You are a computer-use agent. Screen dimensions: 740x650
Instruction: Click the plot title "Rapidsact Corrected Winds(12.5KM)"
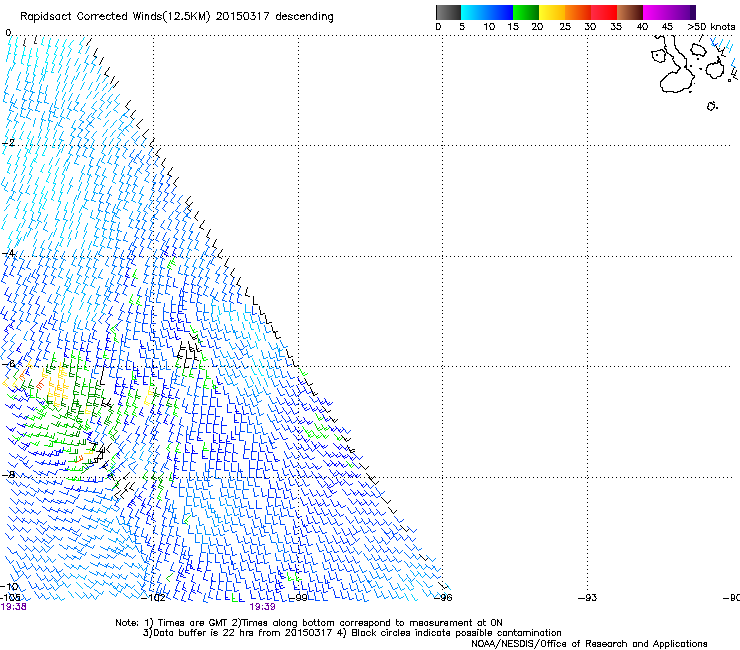click(115, 17)
